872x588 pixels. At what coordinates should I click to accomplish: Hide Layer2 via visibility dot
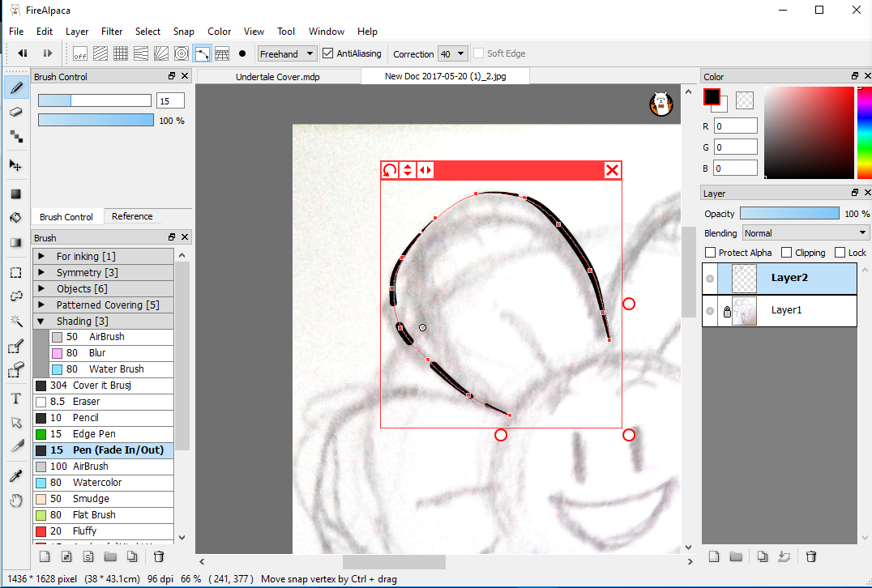[710, 279]
